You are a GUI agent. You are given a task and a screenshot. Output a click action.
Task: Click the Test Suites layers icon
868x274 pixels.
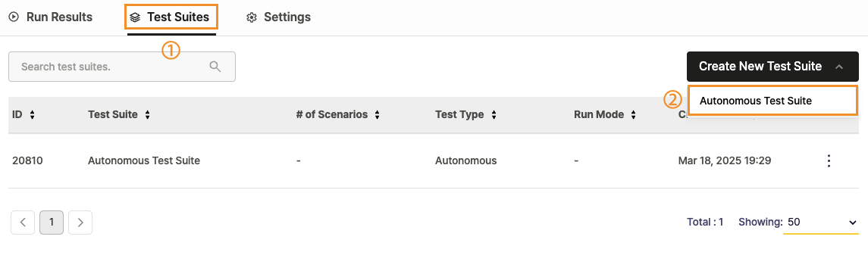point(135,17)
